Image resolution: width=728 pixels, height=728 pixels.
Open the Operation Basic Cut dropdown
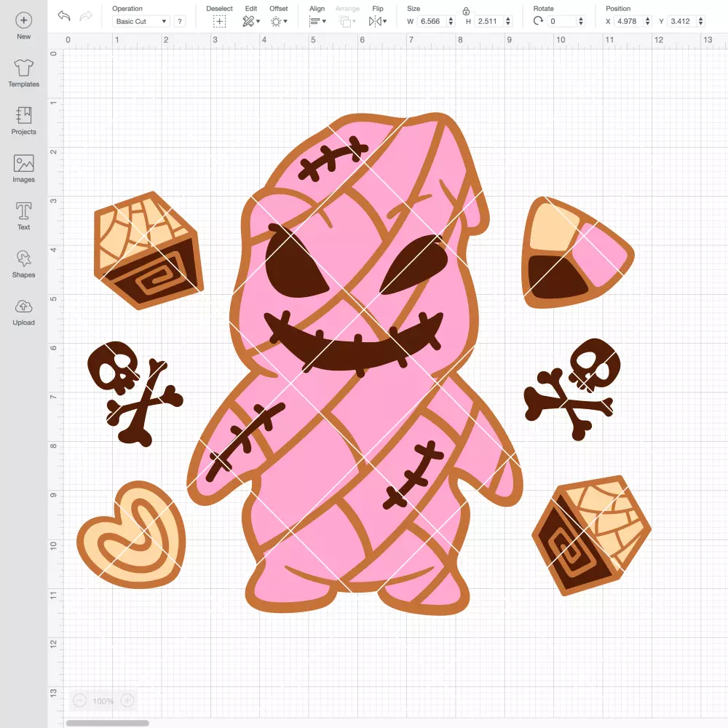pyautogui.click(x=141, y=21)
